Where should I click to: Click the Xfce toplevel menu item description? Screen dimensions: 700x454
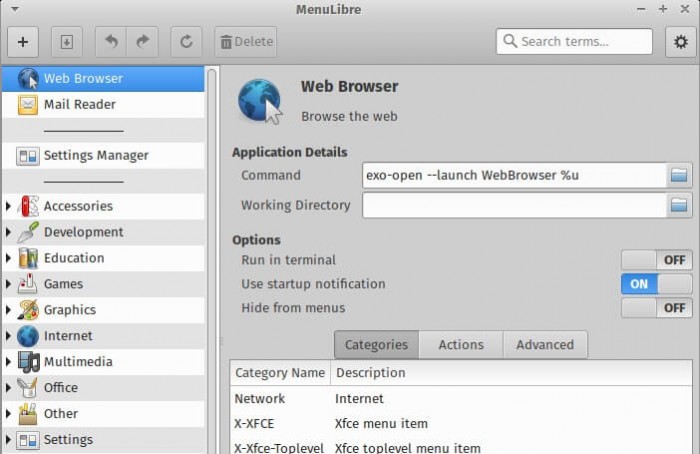click(x=408, y=447)
